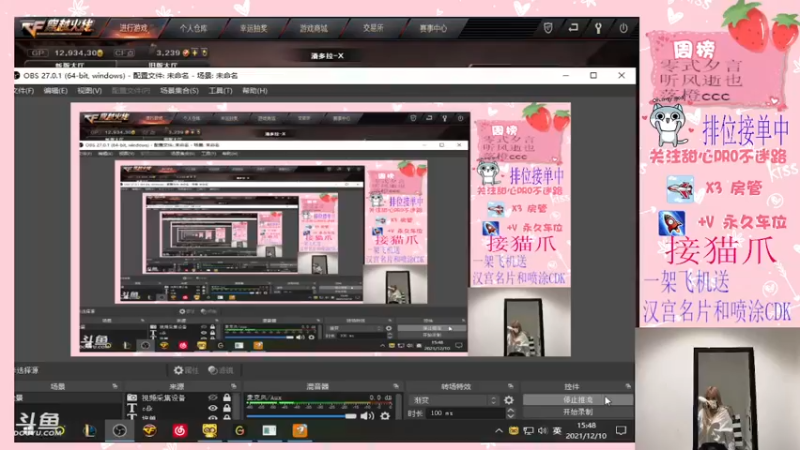Open the CrossFire CF icon on taskbar
This screenshot has height=450, width=800.
pos(149,431)
